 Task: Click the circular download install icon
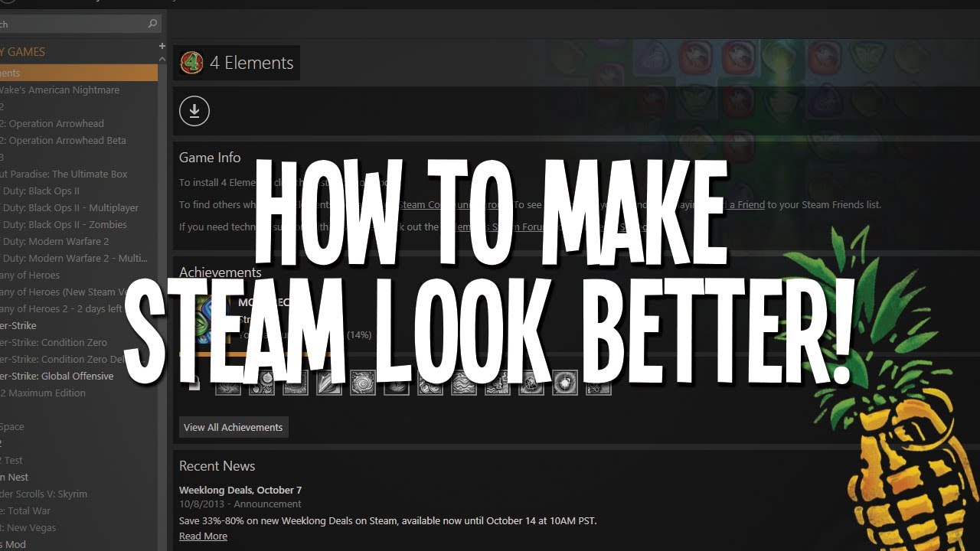pos(194,112)
